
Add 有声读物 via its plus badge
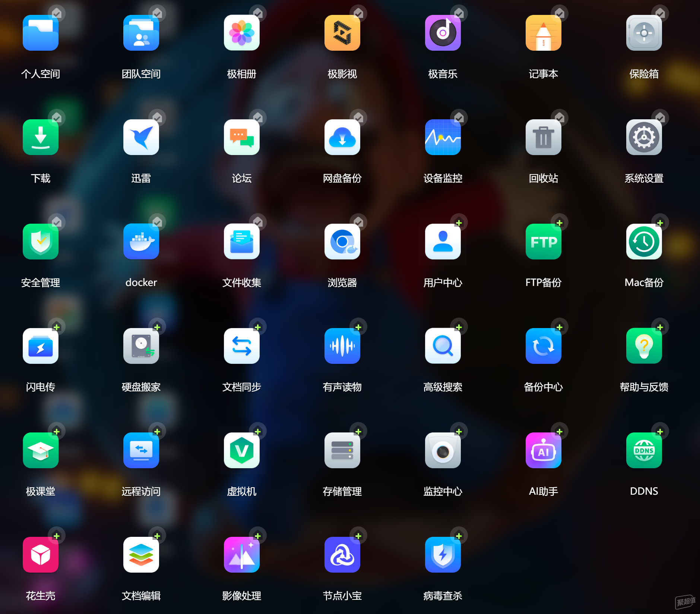[358, 327]
